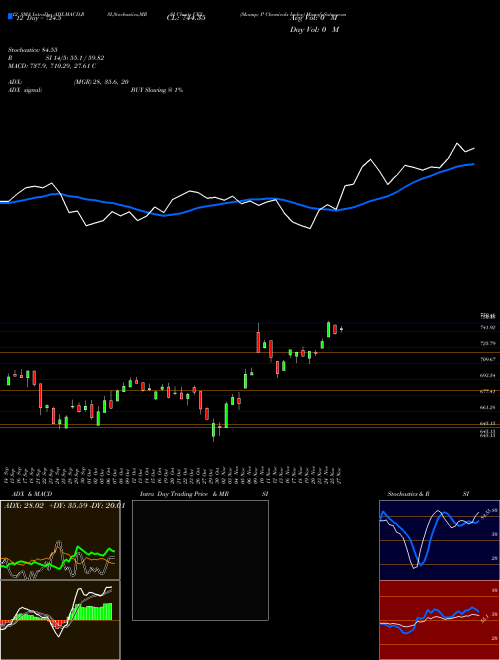500x660 pixels.
Task: Open the ADX indicator chart thumbnail
Action: pos(60,540)
